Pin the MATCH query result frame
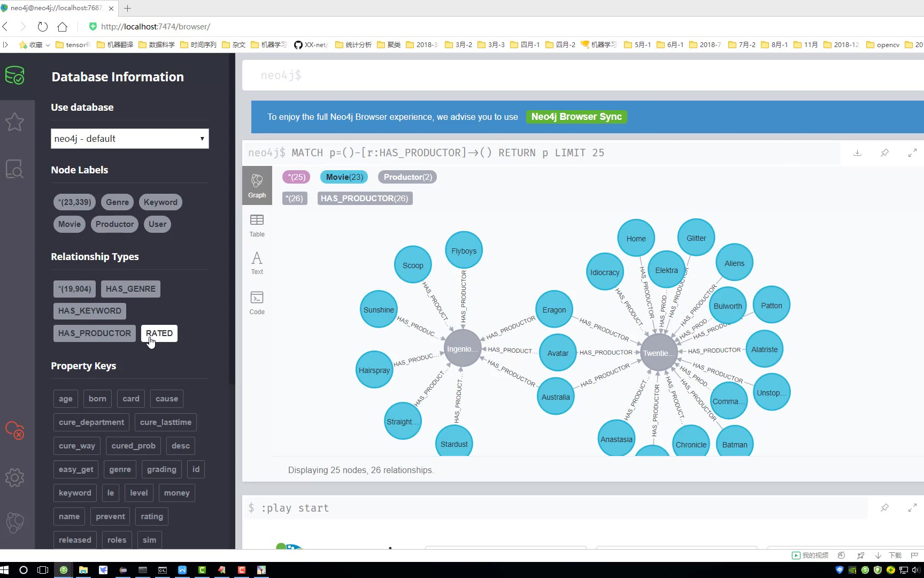 pyautogui.click(x=885, y=153)
